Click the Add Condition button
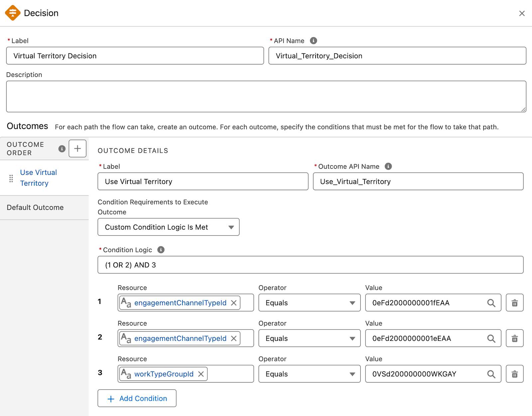 (x=137, y=398)
